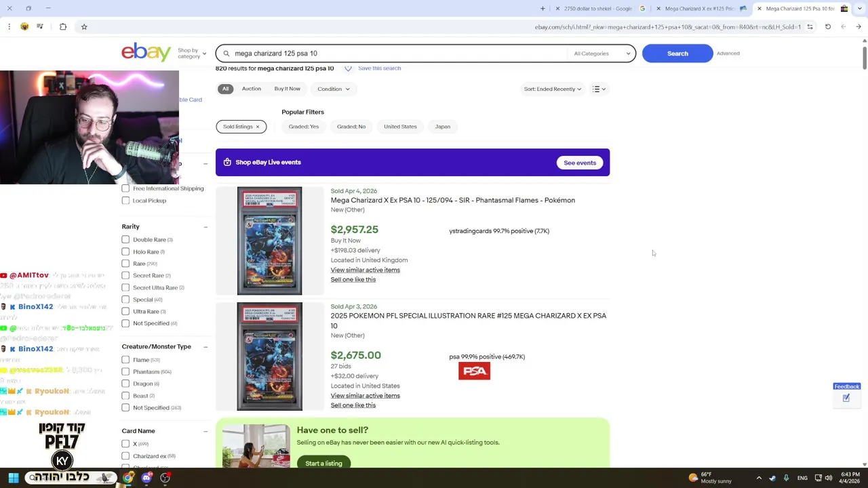Viewport: 868px width, 488px height.
Task: Collapse the Rarity filter section
Action: click(205, 227)
